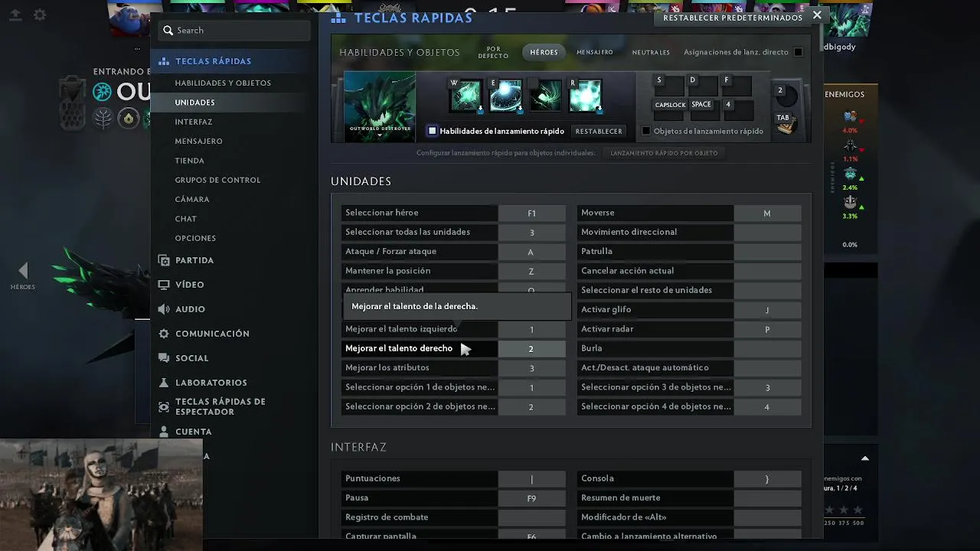Select UNIDADES in the sidebar
Viewport: 980px width, 551px height.
194,103
